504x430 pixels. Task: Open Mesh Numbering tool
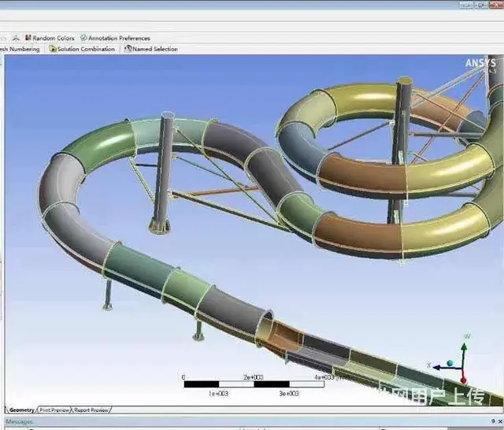click(19, 49)
